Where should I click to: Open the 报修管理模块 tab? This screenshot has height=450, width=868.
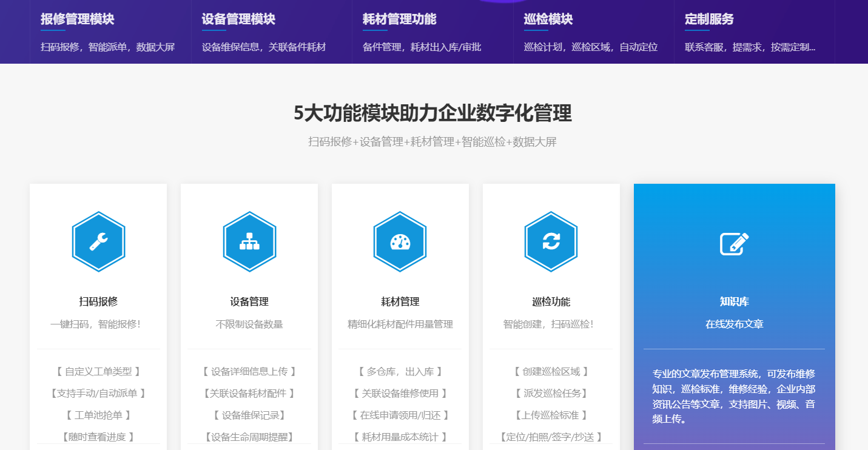(78, 19)
